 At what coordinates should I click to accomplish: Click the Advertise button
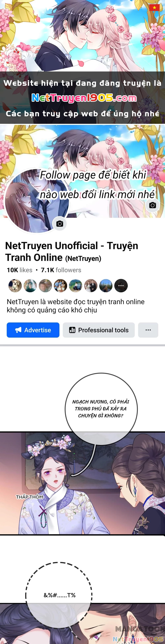tap(33, 330)
